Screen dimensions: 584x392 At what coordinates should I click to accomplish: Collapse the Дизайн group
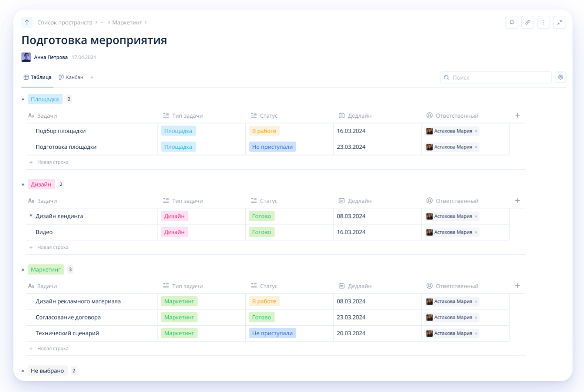[x=22, y=184]
